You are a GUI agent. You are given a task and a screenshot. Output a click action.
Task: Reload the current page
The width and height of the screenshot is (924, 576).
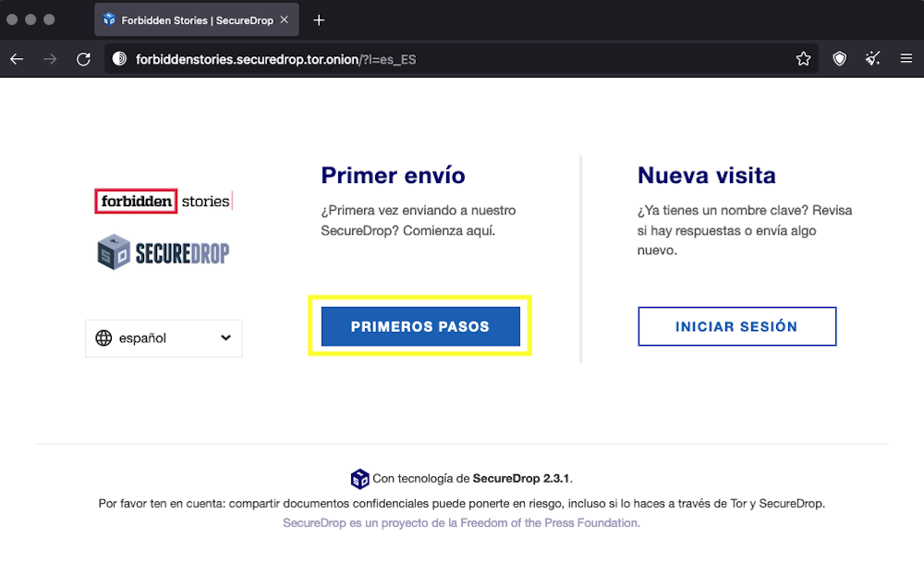83,59
